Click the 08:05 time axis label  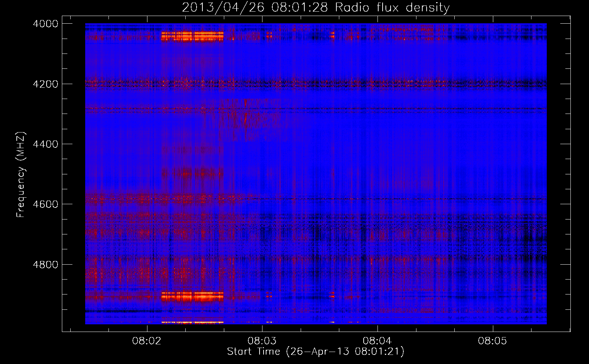(x=493, y=341)
